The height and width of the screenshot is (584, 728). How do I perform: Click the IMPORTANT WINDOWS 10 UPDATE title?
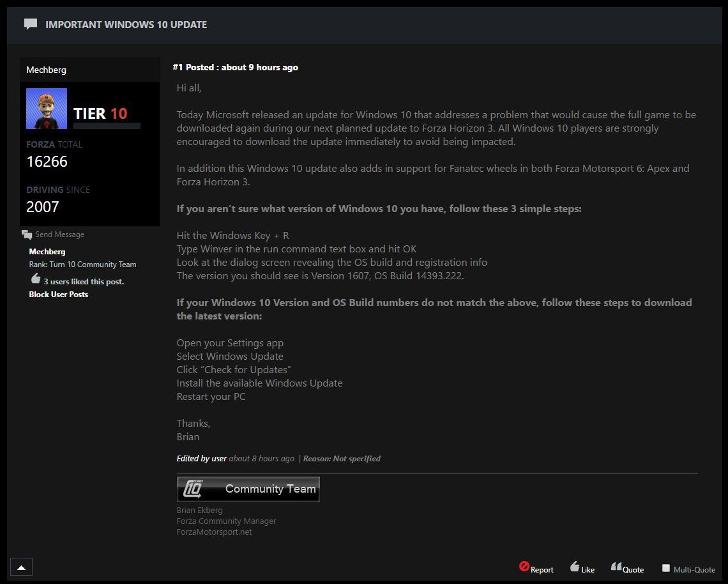[126, 25]
